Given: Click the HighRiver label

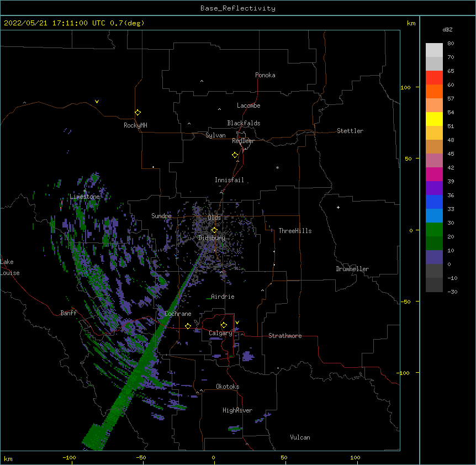Looking at the screenshot, I should [x=237, y=410].
